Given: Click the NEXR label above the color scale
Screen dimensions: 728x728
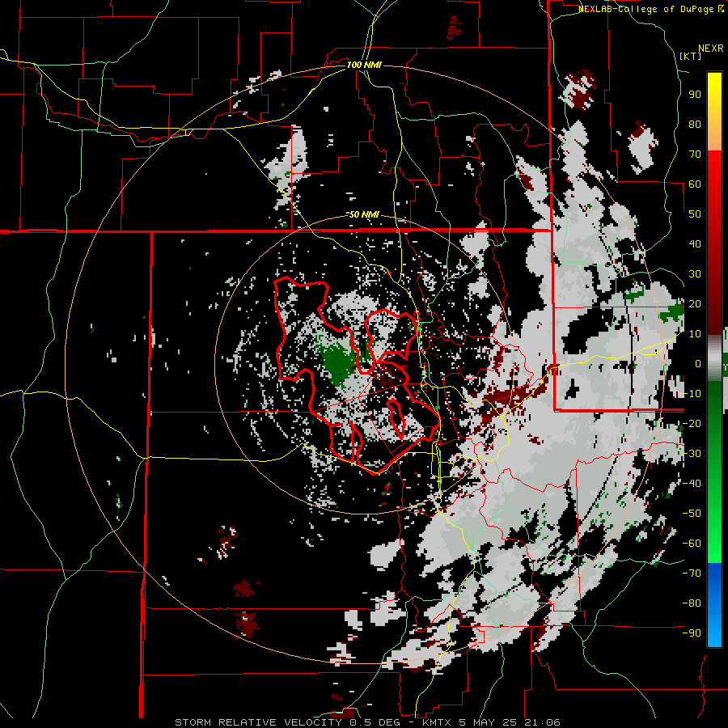Looking at the screenshot, I should pyautogui.click(x=711, y=49).
